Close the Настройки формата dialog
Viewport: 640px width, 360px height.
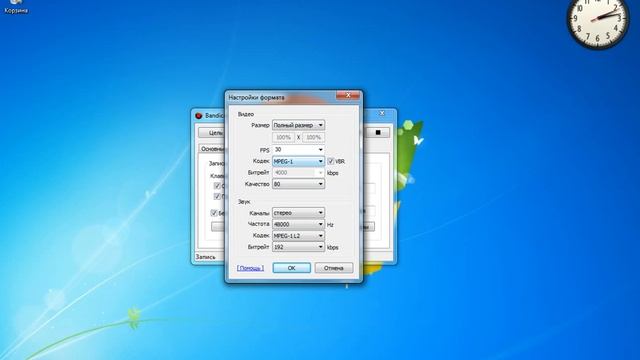[x=348, y=96]
